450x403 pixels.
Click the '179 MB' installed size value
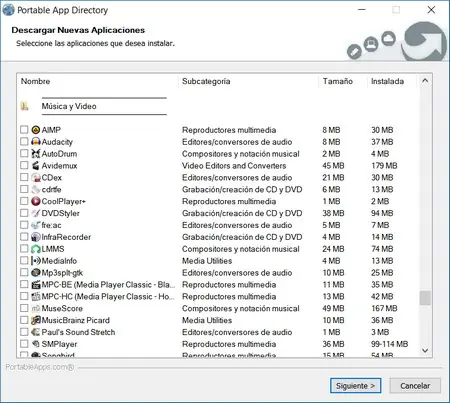(x=384, y=166)
